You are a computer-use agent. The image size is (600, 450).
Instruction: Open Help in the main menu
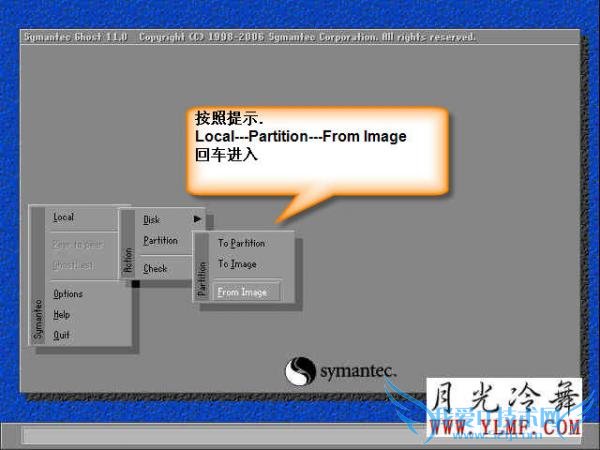point(62,315)
